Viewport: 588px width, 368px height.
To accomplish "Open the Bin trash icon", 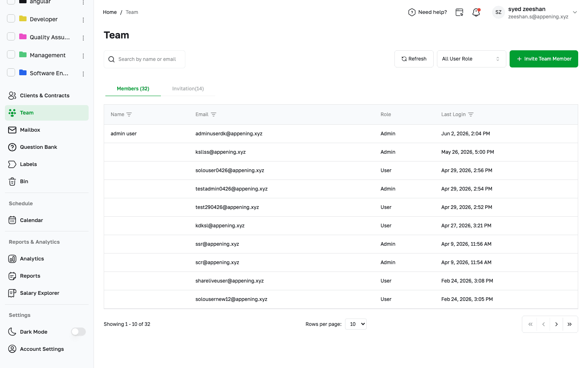I will point(12,182).
